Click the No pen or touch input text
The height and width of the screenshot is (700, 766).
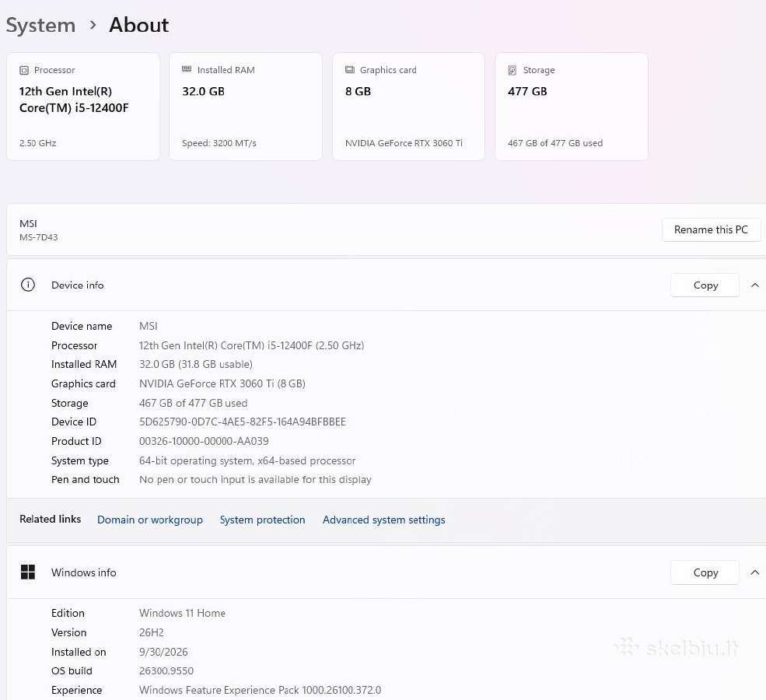point(255,480)
